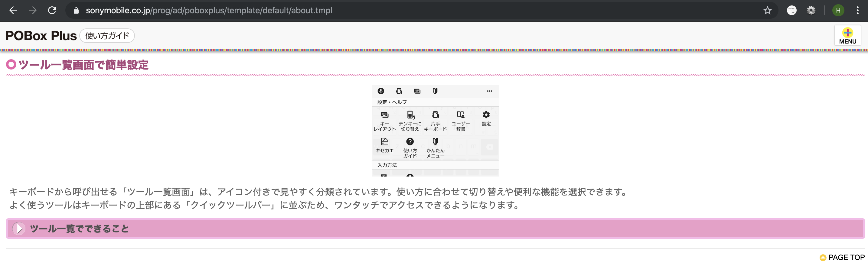Click the keyboard tool list screenshot
This screenshot has height=266, width=868.
click(x=435, y=131)
